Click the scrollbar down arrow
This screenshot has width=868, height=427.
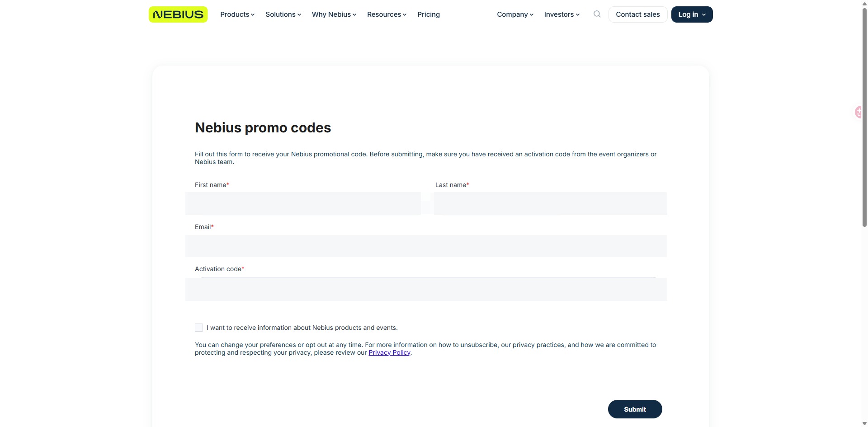click(x=864, y=424)
